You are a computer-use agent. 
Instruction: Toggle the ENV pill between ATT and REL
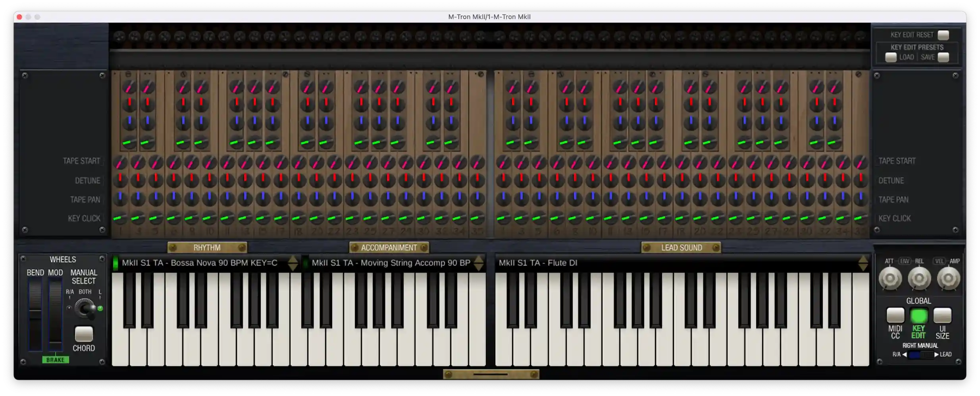click(x=905, y=261)
